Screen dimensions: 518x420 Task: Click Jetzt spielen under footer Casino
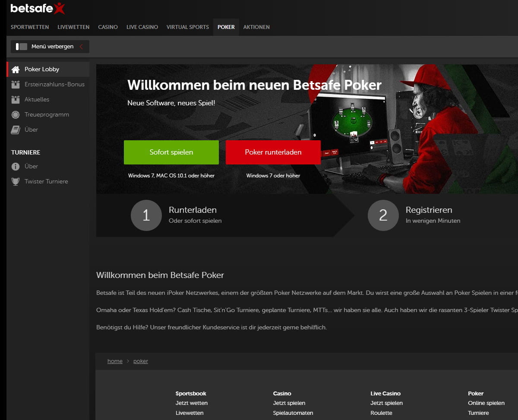289,403
